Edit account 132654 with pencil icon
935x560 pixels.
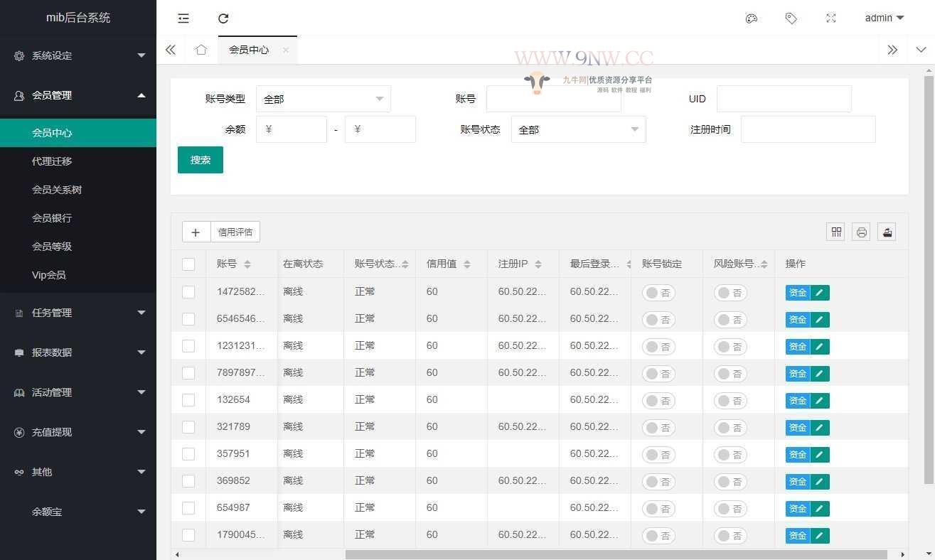click(x=820, y=401)
